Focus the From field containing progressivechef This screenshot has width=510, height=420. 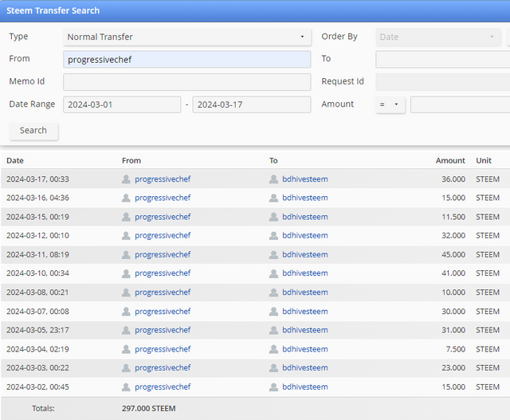(187, 60)
